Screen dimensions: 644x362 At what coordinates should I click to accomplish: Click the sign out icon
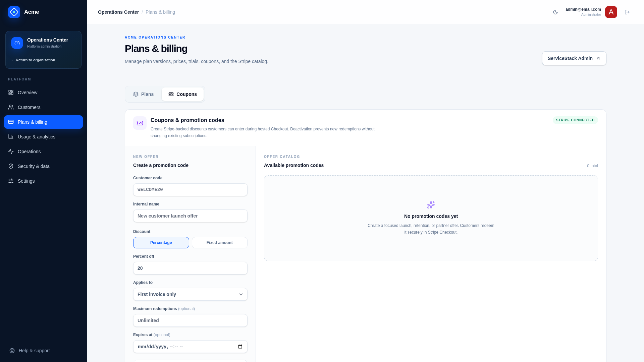coord(627,12)
